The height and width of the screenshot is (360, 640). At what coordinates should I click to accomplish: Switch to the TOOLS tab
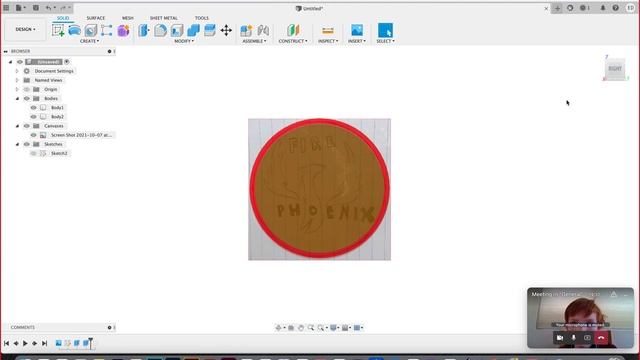pos(202,18)
